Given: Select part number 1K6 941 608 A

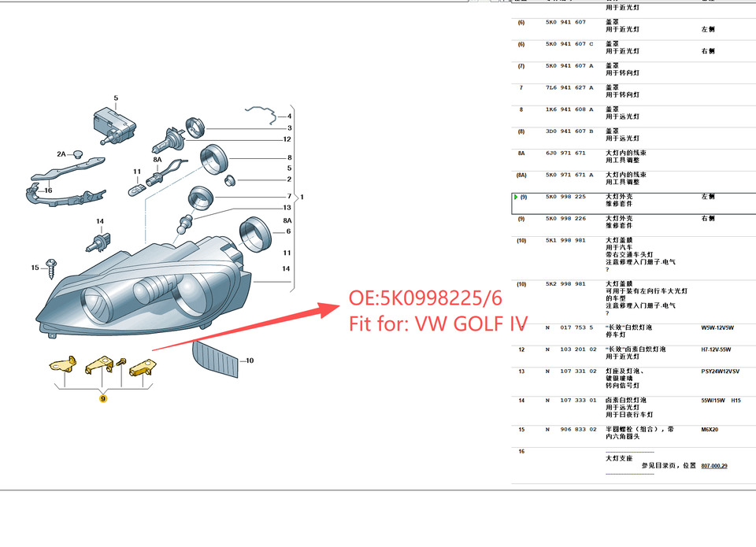Looking at the screenshot, I should (569, 109).
